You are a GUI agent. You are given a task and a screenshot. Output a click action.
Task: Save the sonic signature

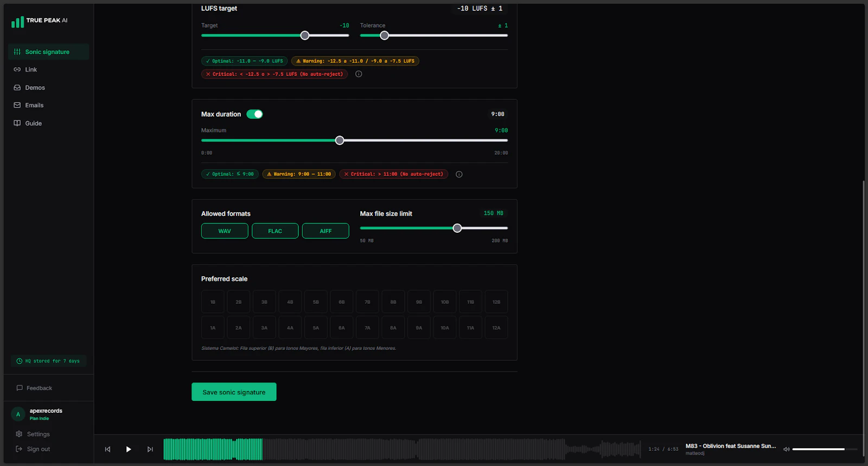(x=234, y=392)
